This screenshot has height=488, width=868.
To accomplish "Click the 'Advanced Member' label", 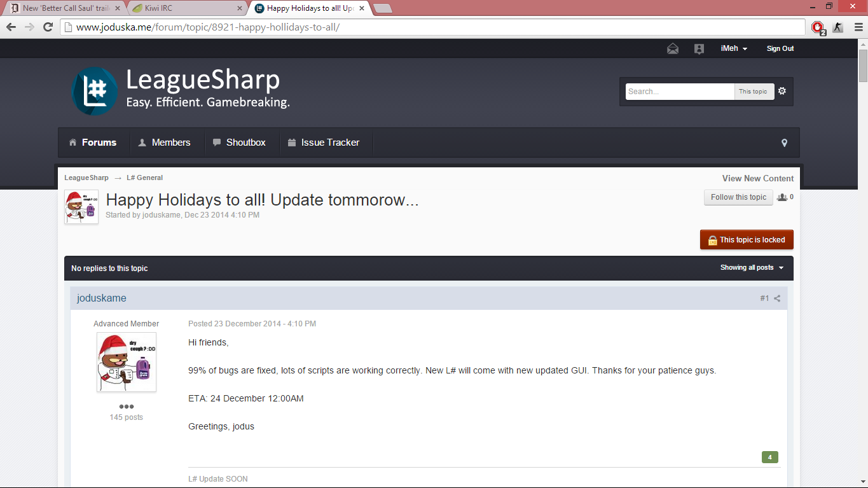I will coord(126,324).
